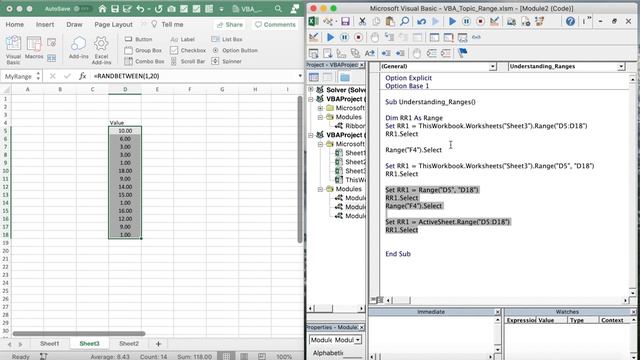Collapse the lower Modules folder in the project tree
Screen dimensions: 640x360
[321, 189]
